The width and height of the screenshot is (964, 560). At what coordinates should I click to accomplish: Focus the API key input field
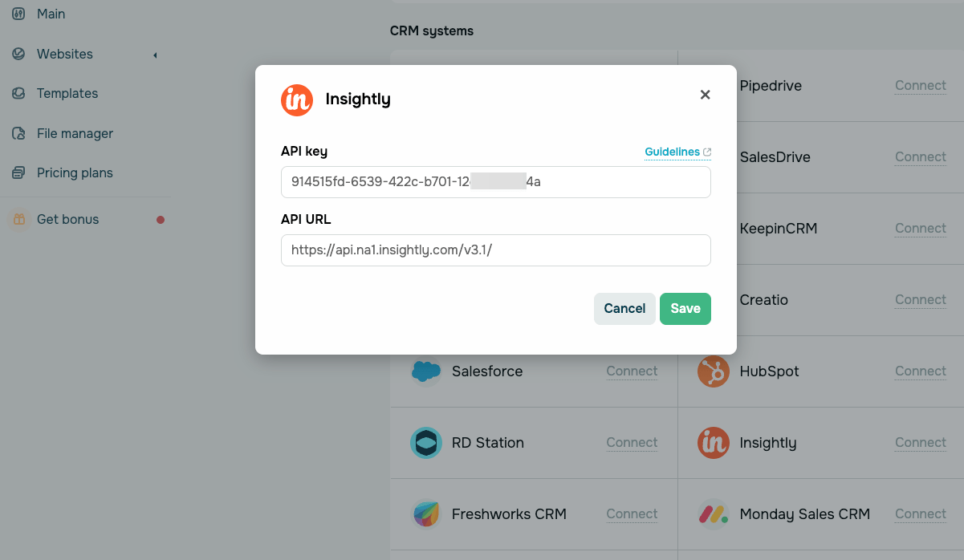pos(496,182)
